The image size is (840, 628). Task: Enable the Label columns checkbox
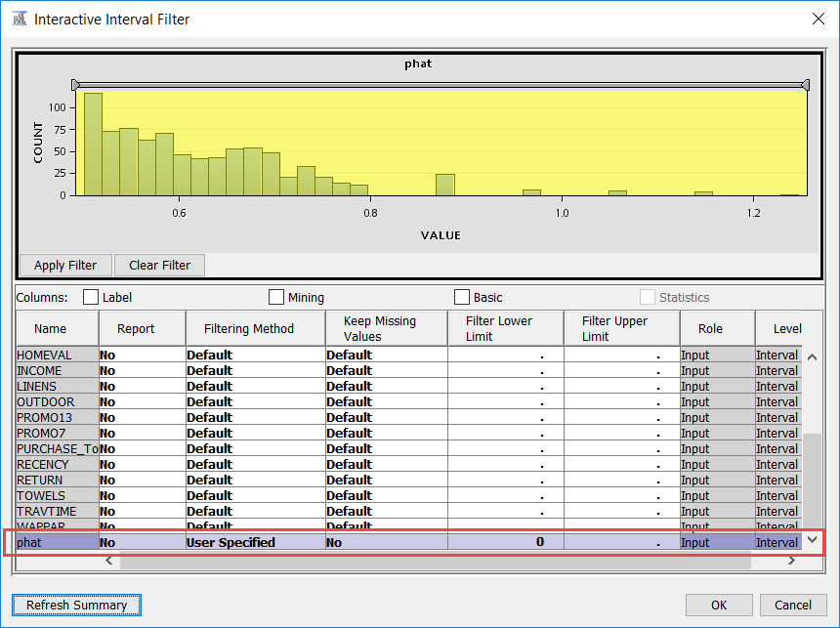tap(91, 297)
